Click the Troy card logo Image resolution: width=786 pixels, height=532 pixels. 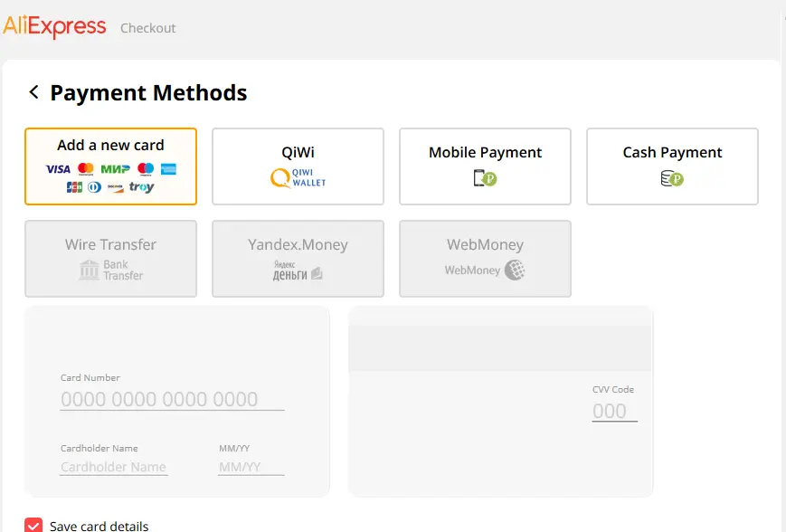click(x=141, y=187)
